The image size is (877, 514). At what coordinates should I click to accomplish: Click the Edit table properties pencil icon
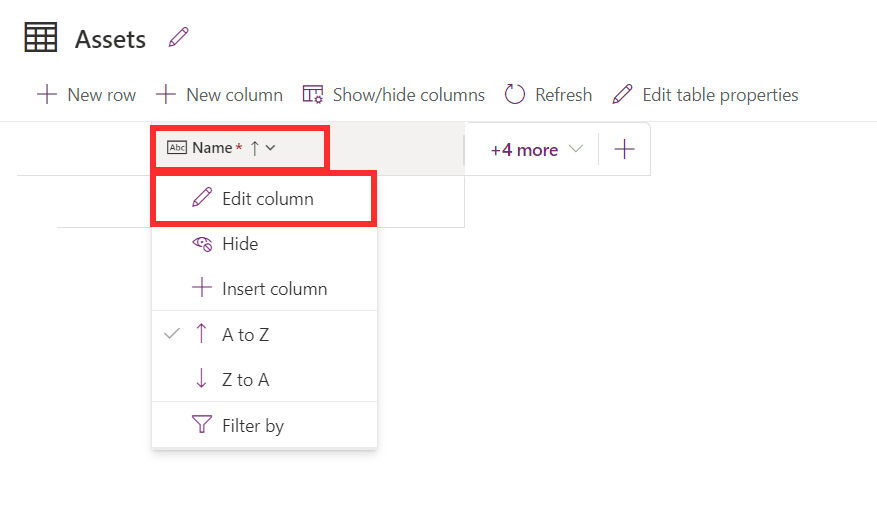tap(622, 95)
